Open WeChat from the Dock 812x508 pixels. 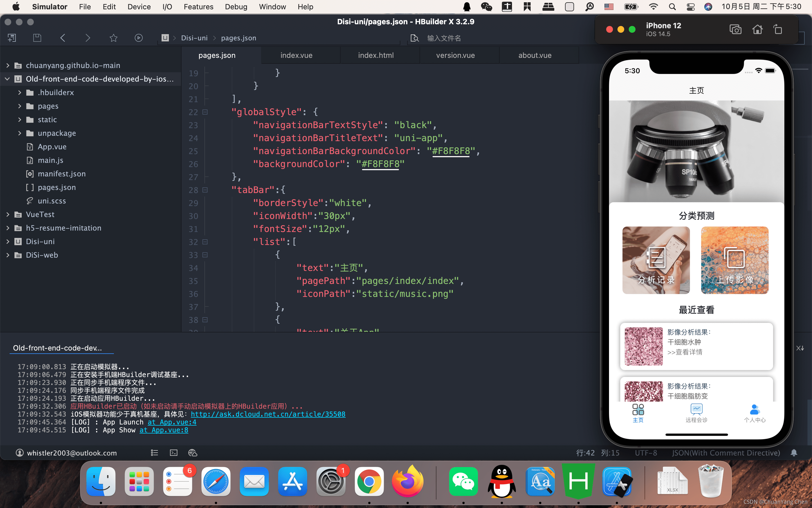(464, 481)
